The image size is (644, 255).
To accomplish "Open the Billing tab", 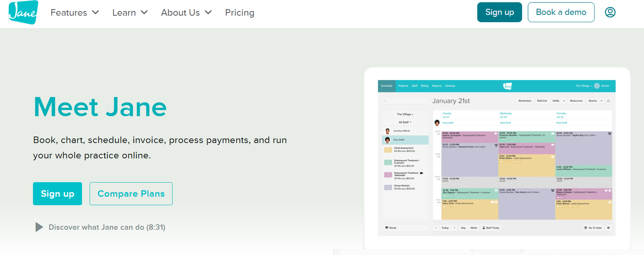I will (425, 86).
